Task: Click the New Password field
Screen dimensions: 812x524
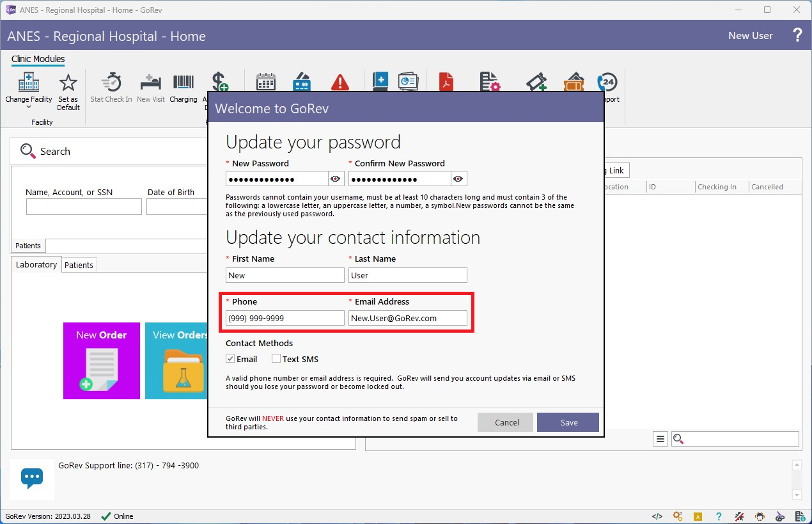Action: pyautogui.click(x=277, y=179)
